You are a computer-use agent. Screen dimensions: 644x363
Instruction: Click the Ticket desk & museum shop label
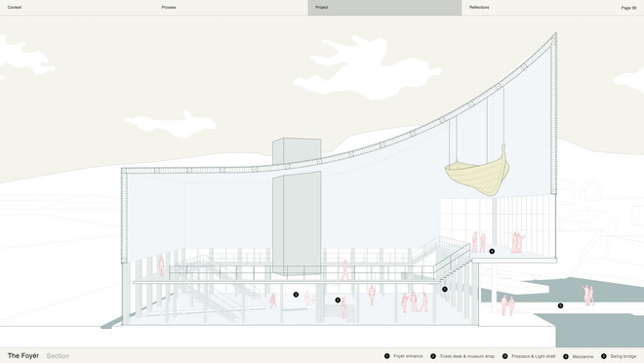467,356
